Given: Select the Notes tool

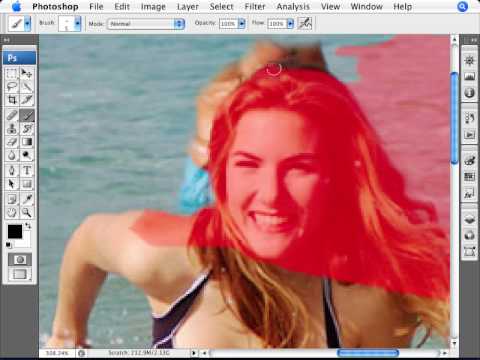Looking at the screenshot, I should click(12, 199).
